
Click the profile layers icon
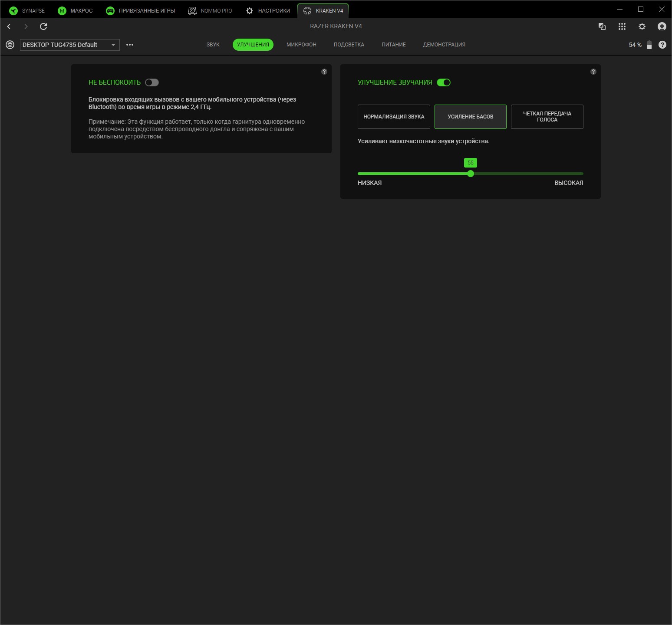click(10, 45)
